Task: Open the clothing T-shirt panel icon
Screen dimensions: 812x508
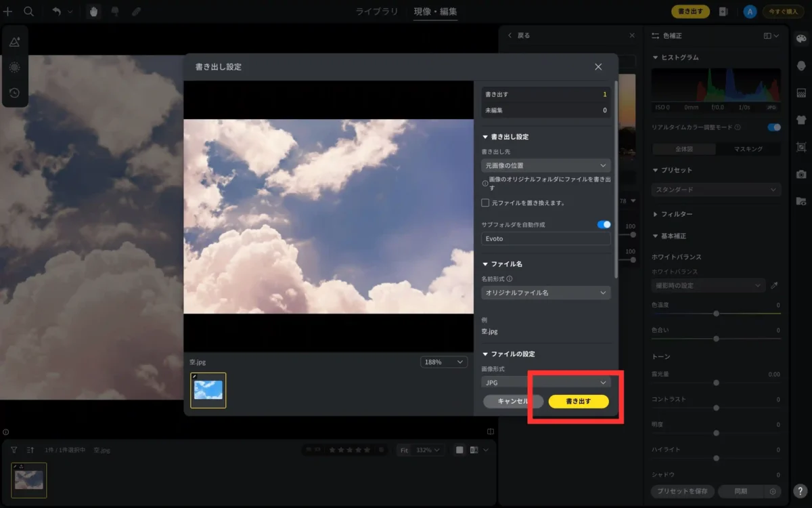Action: pyautogui.click(x=801, y=120)
